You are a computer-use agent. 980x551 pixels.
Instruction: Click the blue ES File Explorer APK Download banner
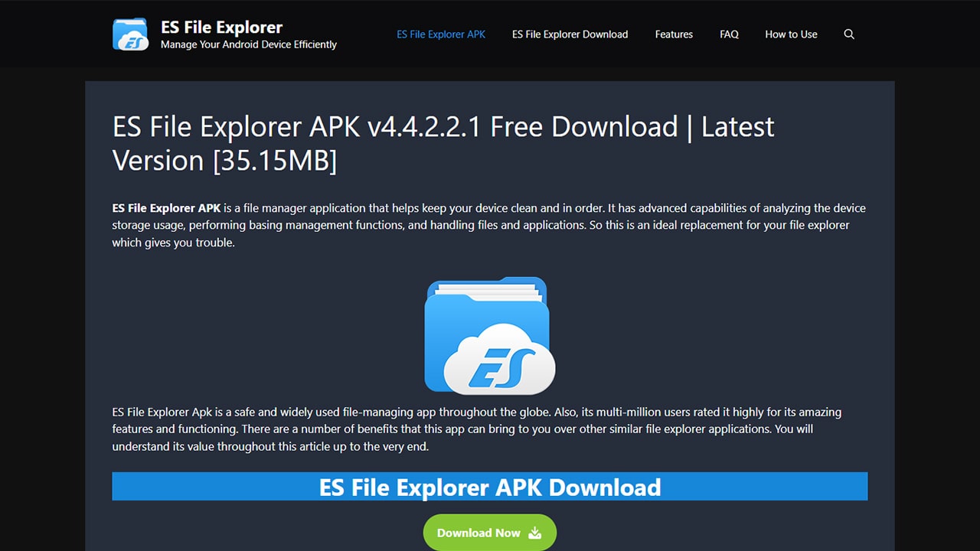pos(490,487)
